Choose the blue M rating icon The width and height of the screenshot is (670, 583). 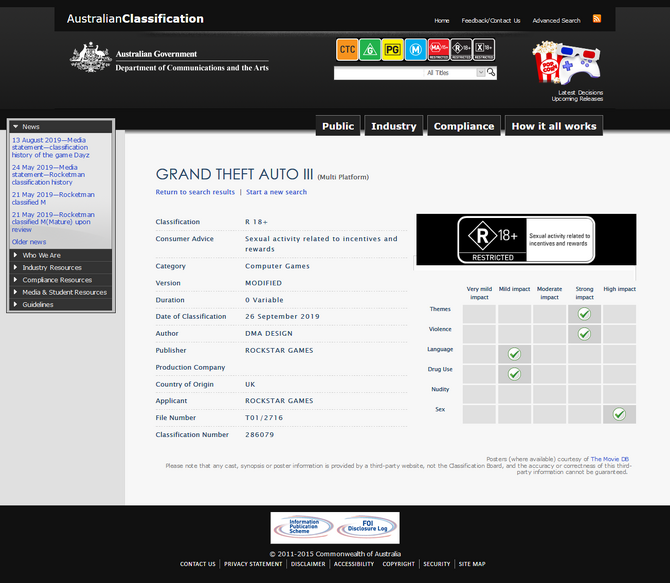[x=415, y=49]
